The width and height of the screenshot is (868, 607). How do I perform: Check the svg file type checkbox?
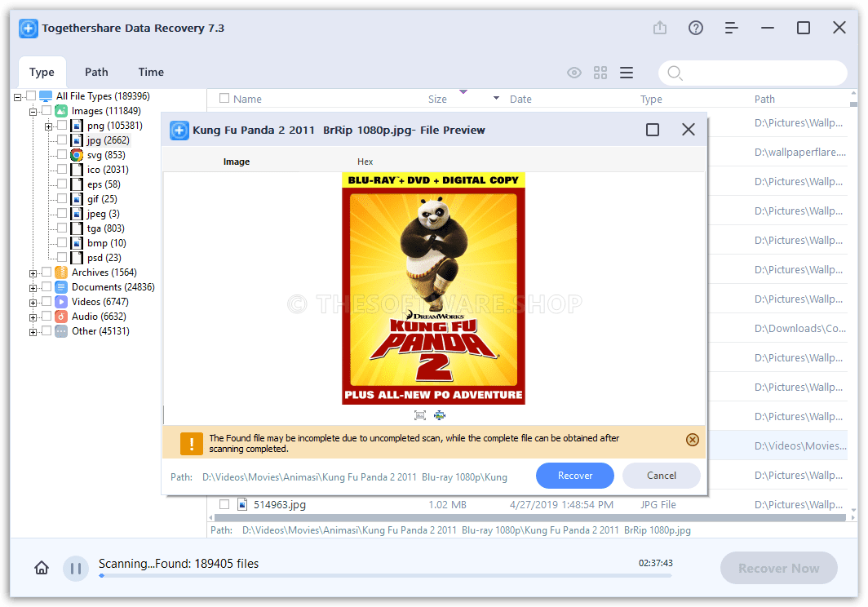click(x=62, y=154)
